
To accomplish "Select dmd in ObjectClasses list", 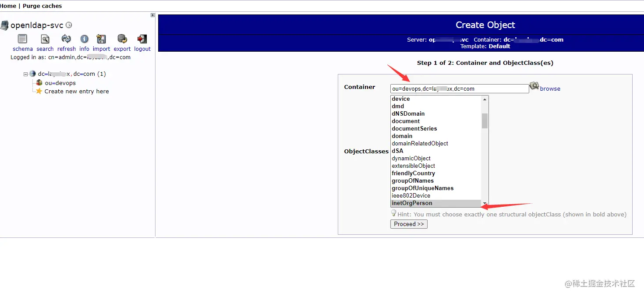I will tap(436, 106).
